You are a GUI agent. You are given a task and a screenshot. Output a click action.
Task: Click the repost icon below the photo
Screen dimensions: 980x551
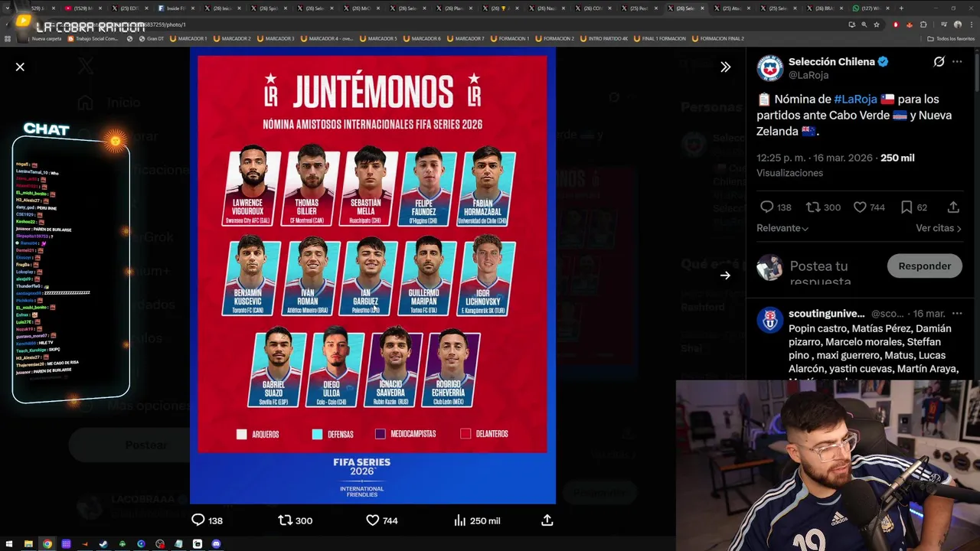285,520
